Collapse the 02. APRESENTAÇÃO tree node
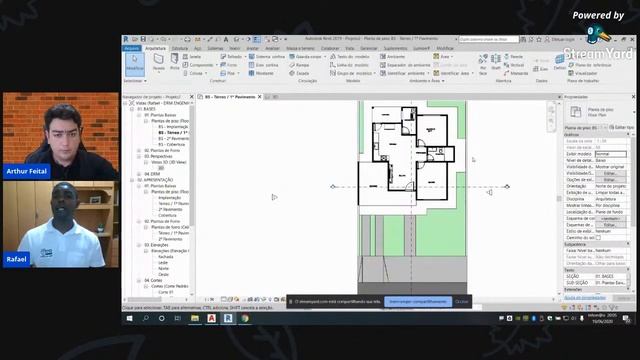The image size is (640, 360). point(132,180)
